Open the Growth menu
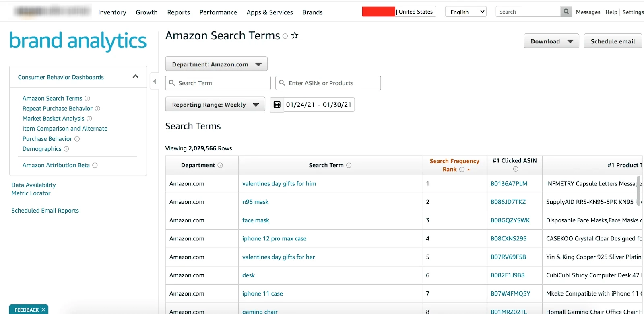 [147, 12]
